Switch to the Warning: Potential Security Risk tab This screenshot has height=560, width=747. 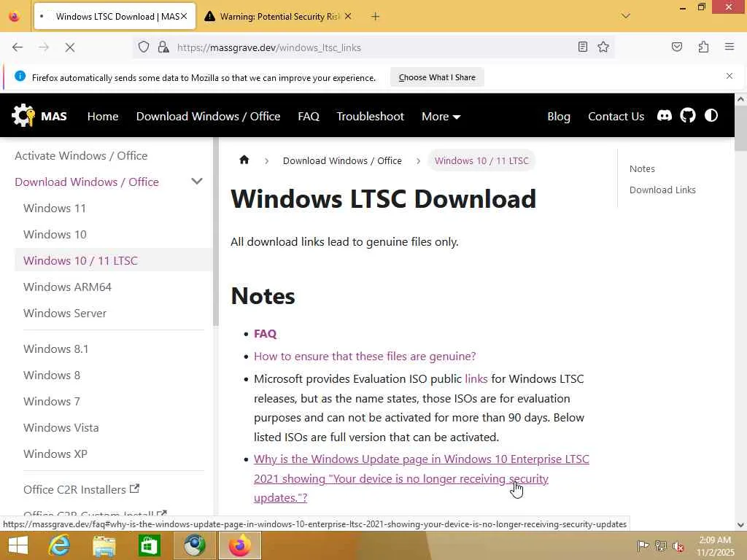[279, 17]
